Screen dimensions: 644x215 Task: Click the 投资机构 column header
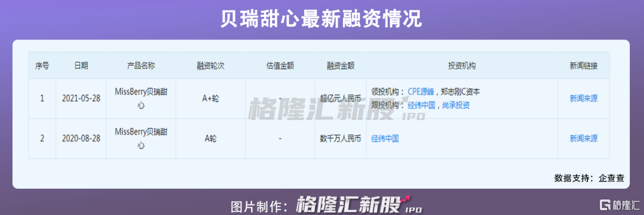pyautogui.click(x=462, y=66)
